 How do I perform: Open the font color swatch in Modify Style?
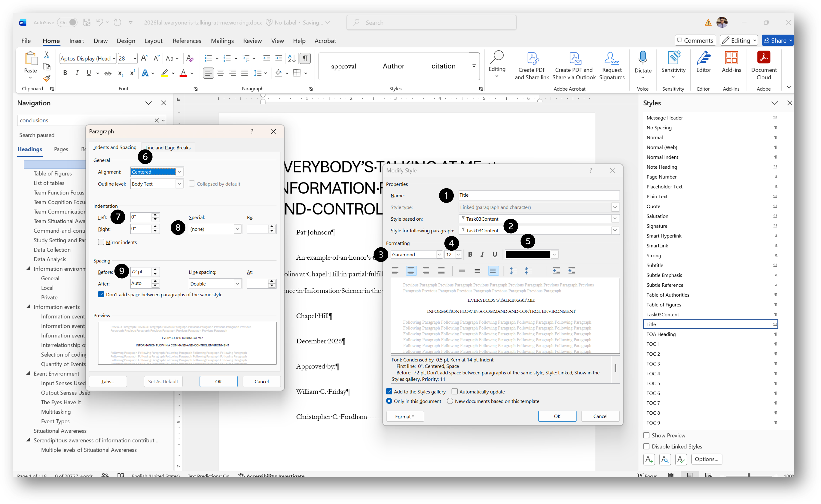click(532, 254)
